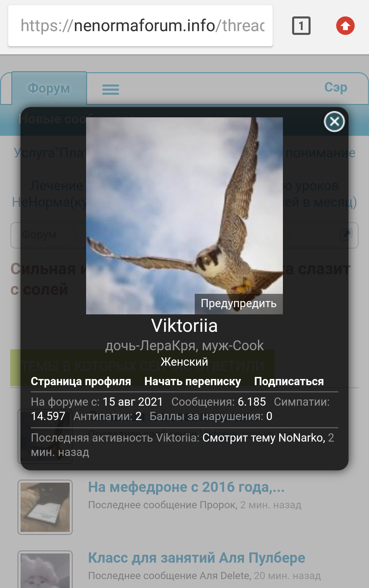Open the hamburger navigation menu

tap(111, 90)
